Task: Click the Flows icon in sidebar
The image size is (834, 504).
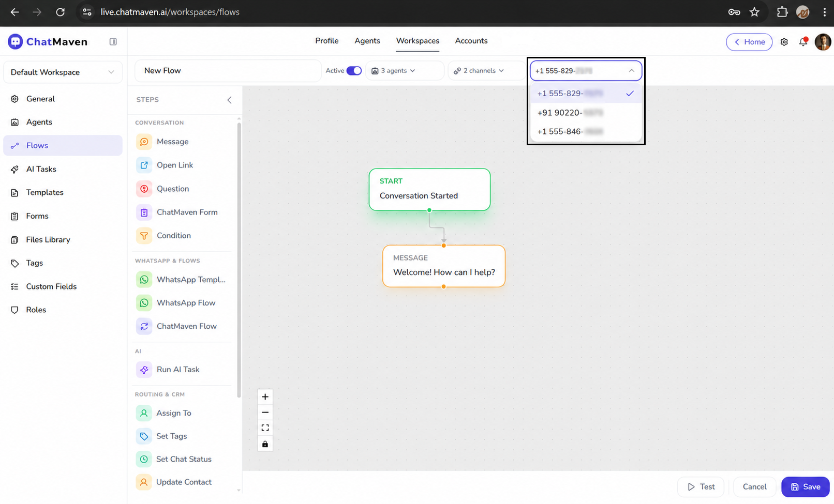Action: point(14,146)
